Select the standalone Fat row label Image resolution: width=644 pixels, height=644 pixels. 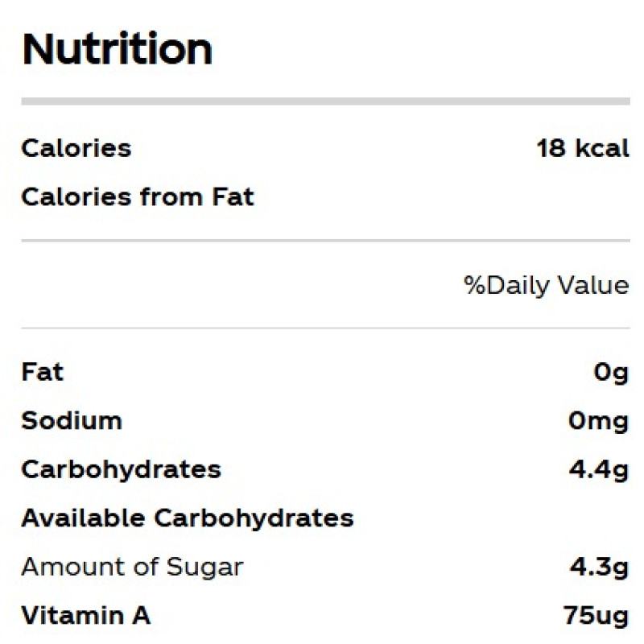point(42,373)
